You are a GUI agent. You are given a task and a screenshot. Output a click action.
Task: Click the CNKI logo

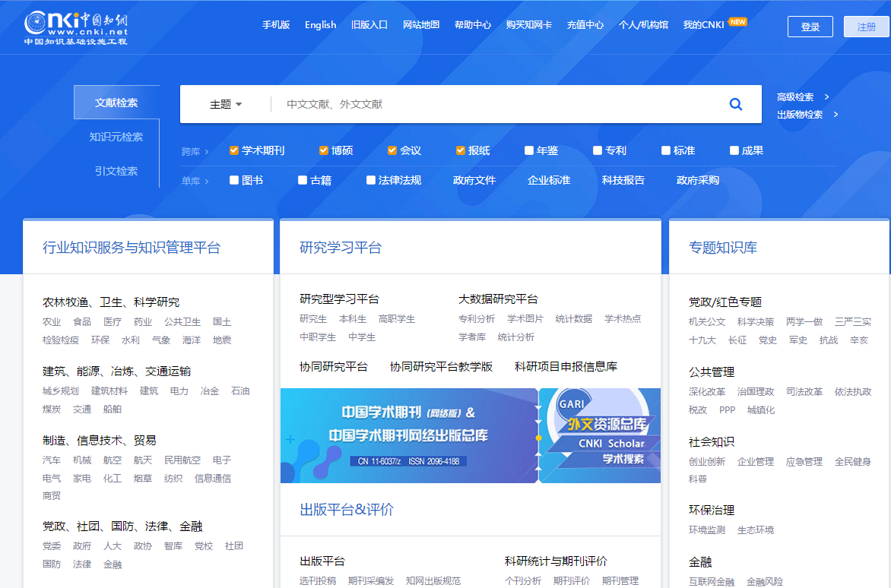76,28
